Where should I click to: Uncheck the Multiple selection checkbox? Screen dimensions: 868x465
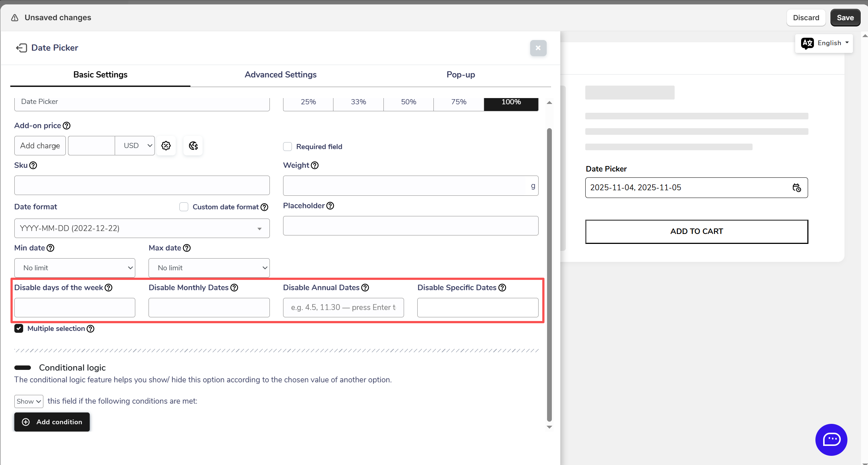tap(19, 328)
